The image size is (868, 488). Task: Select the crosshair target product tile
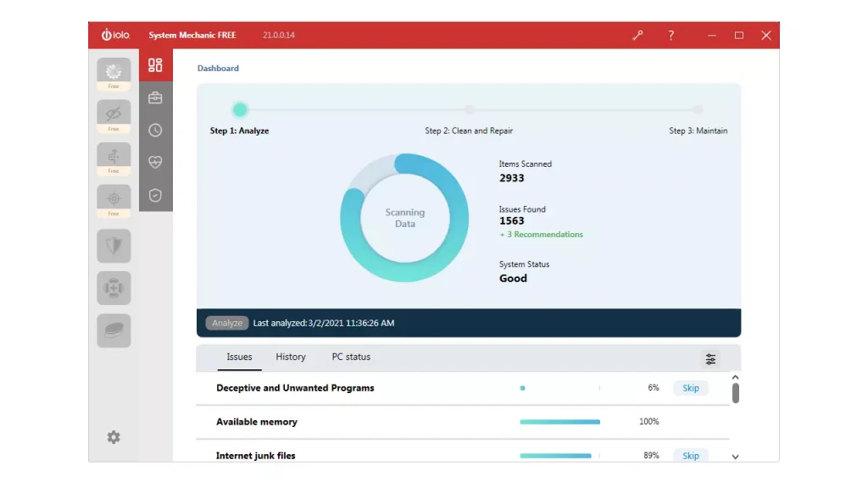pos(114,201)
